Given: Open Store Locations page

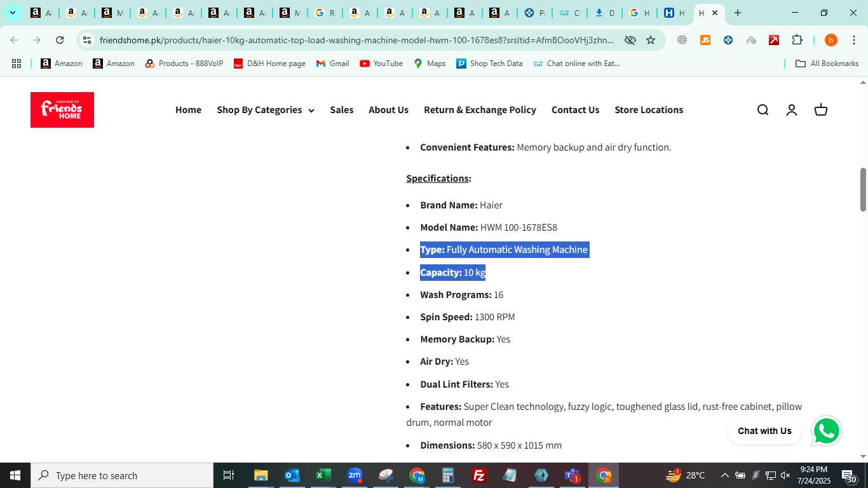Looking at the screenshot, I should pyautogui.click(x=649, y=110).
